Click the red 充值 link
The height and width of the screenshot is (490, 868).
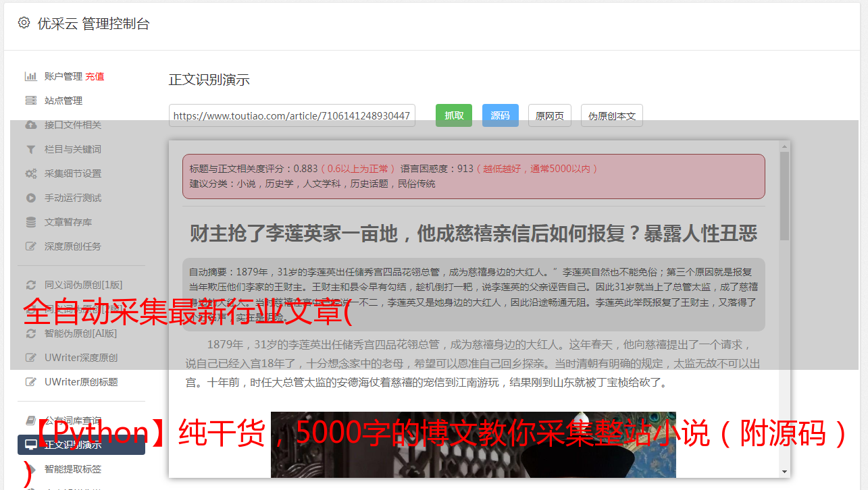tap(95, 76)
